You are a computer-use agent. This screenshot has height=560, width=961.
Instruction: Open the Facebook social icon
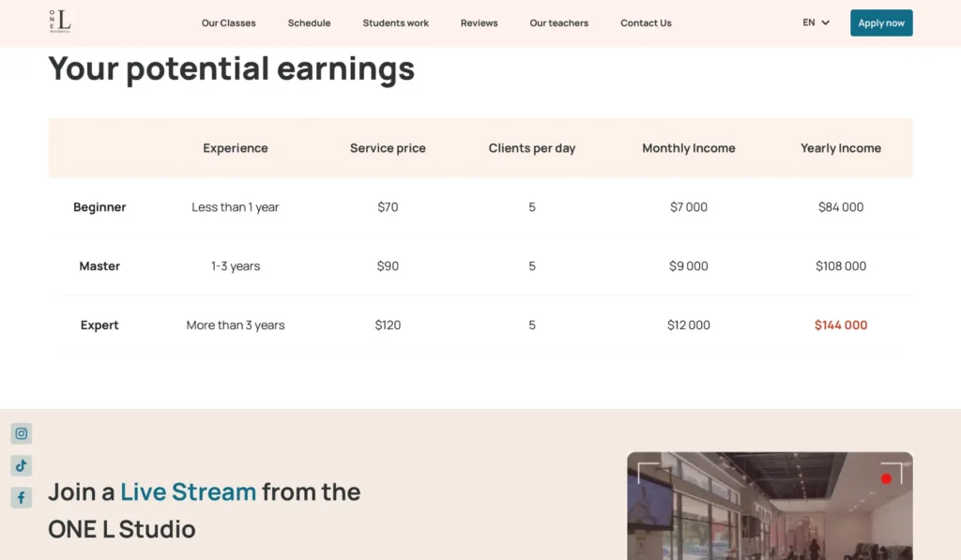22,497
